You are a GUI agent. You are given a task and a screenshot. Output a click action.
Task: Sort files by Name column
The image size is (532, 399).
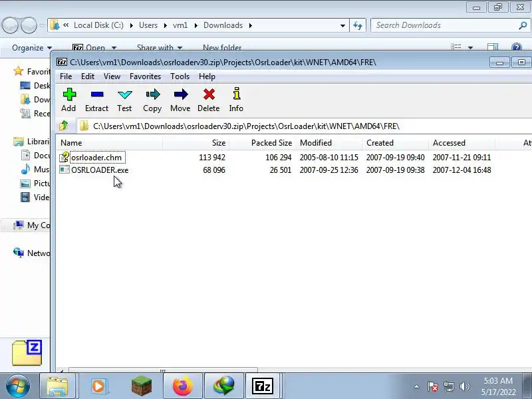(109, 143)
